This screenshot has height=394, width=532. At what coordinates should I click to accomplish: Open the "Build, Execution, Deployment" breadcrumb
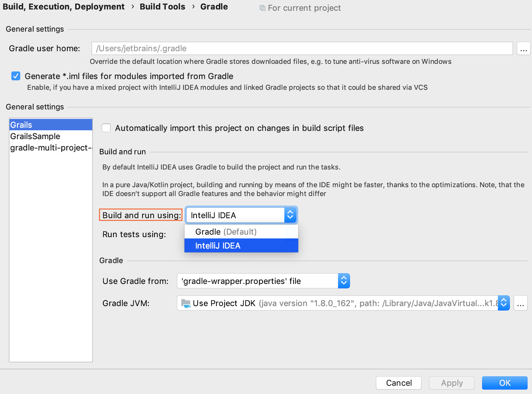(x=64, y=6)
